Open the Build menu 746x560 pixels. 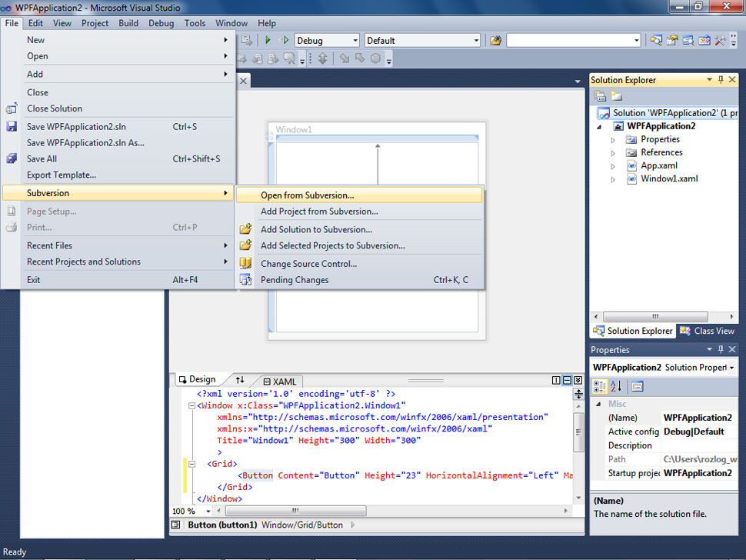(128, 23)
